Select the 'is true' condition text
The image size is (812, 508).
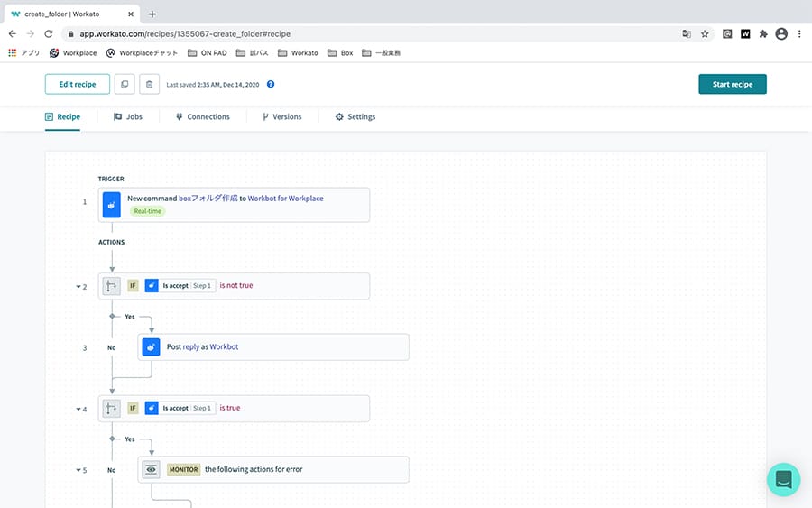point(230,408)
